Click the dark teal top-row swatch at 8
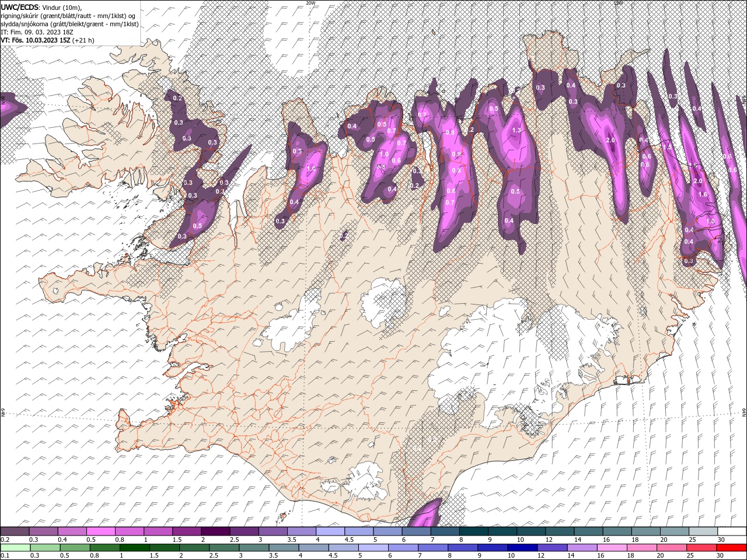The height and width of the screenshot is (560, 747). tap(474, 531)
